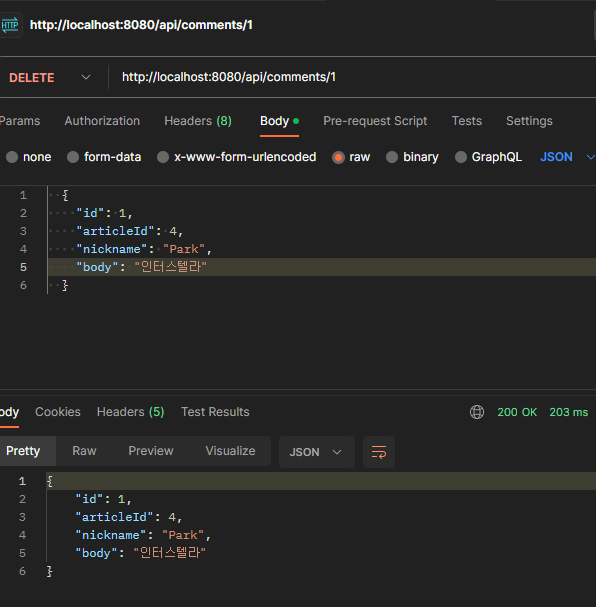596x607 pixels.
Task: Open the Headers (8) request tab
Action: pos(198,121)
